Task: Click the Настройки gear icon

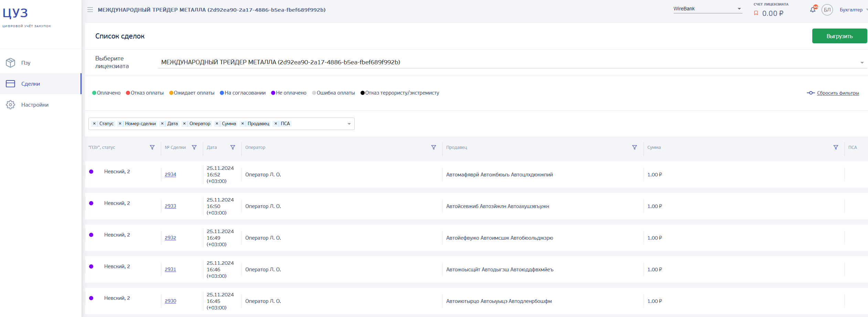Action: (11, 105)
